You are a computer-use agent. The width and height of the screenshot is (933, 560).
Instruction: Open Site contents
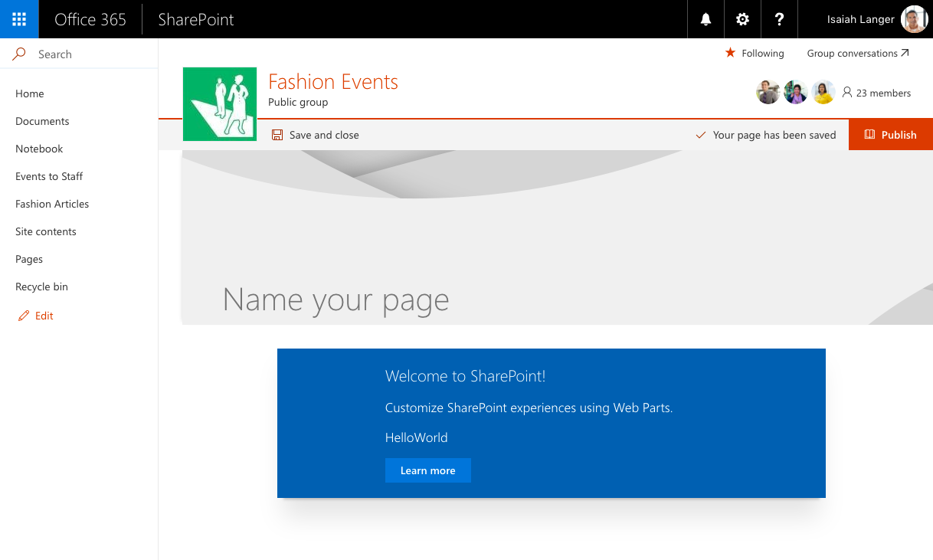click(45, 231)
